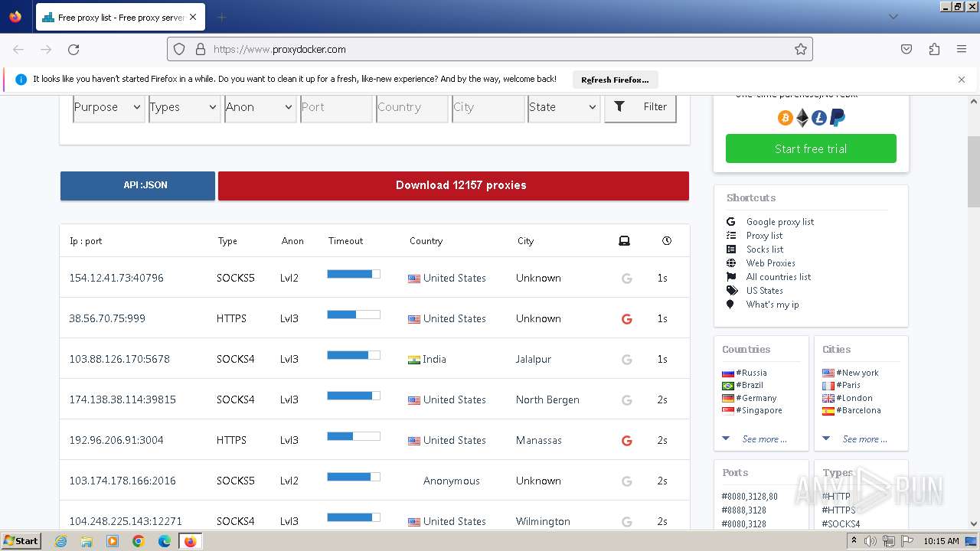
Task: Click the shield tracking protection icon
Action: point(179,49)
